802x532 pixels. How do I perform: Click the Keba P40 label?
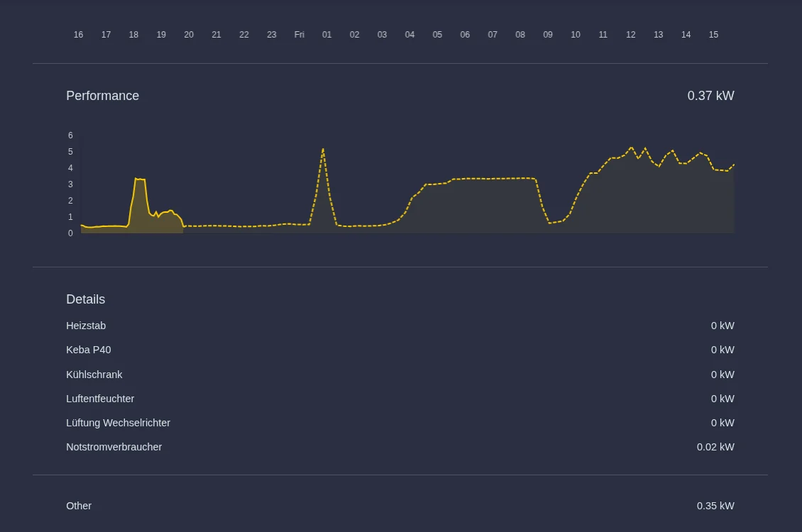[89, 350]
